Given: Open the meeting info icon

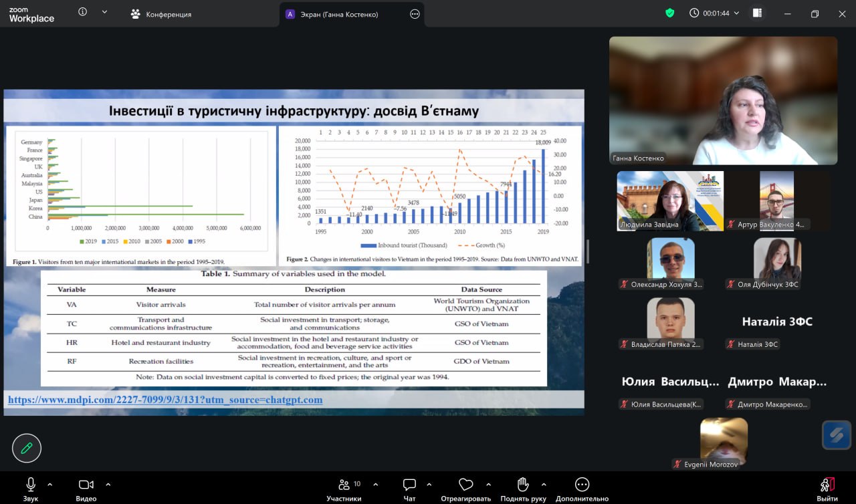Looking at the screenshot, I should (x=83, y=12).
